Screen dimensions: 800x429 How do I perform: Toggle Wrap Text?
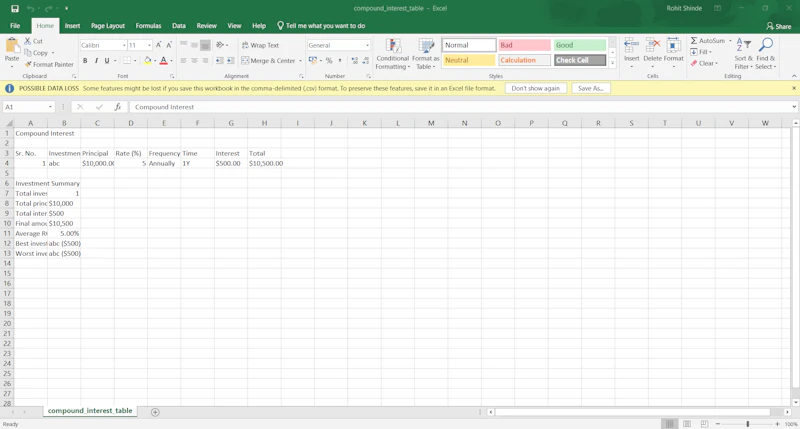click(260, 45)
